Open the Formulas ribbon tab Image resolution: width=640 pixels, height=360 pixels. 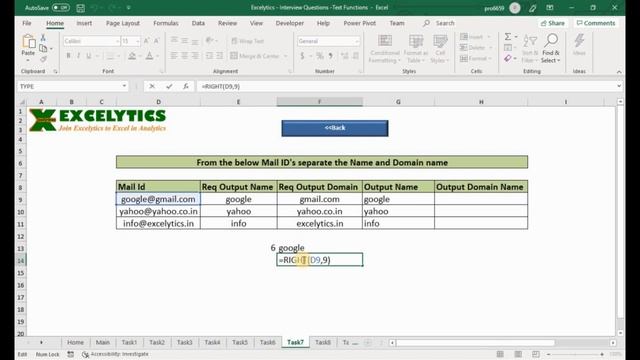point(166,23)
